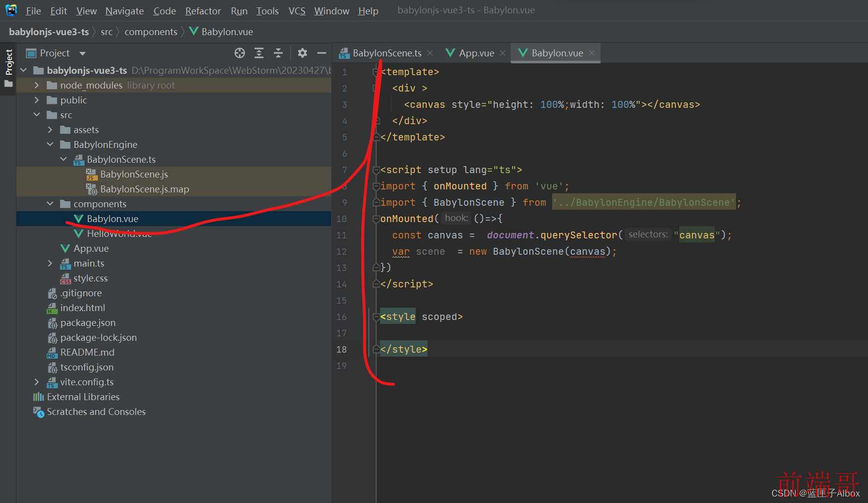The image size is (868, 503).
Task: Click the Scratches and Consoles icon
Action: (x=39, y=412)
